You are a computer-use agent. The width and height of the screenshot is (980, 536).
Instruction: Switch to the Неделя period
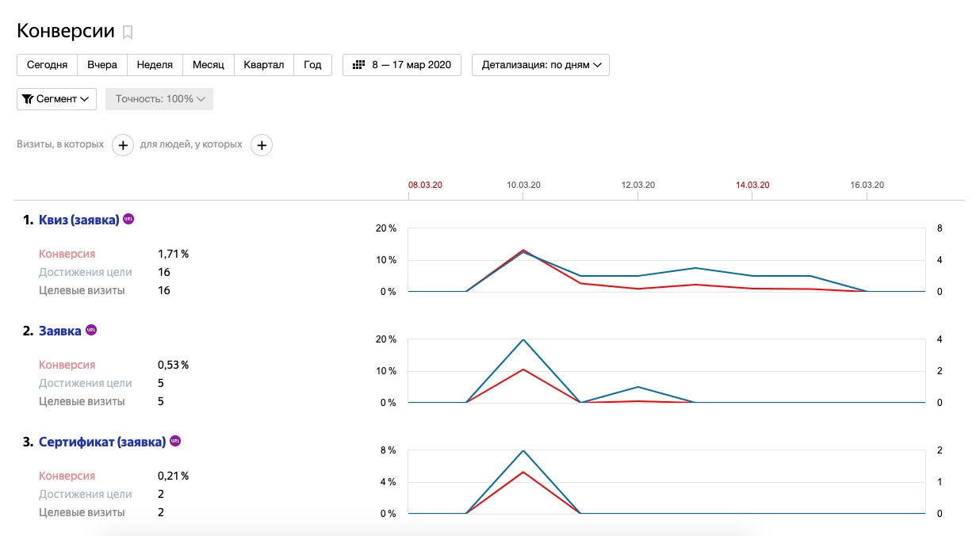[x=155, y=65]
